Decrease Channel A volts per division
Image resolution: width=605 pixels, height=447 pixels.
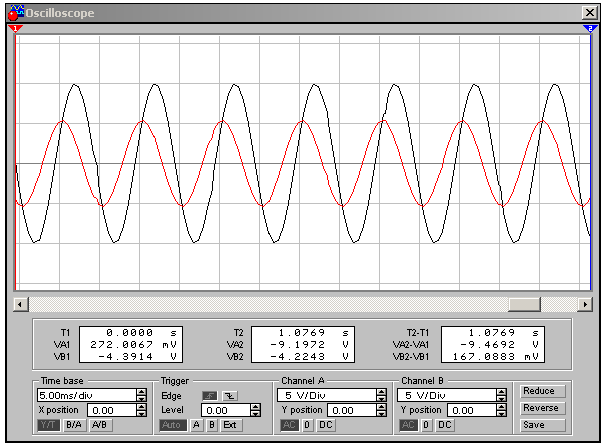[381, 399]
